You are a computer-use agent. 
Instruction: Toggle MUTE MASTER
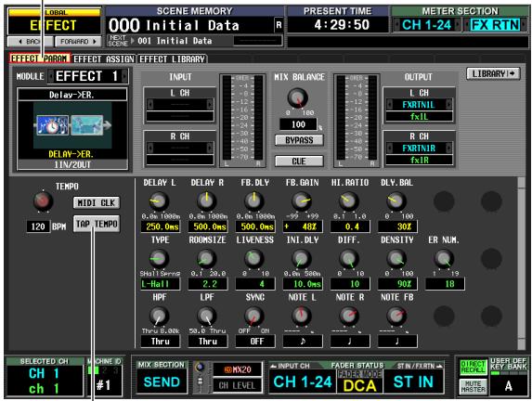[473, 387]
